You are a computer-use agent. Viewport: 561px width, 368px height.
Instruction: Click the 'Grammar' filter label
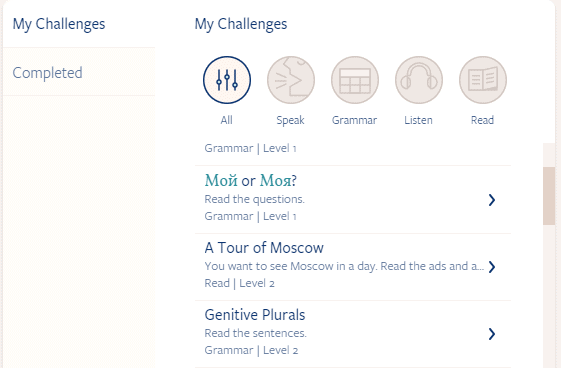coord(355,120)
